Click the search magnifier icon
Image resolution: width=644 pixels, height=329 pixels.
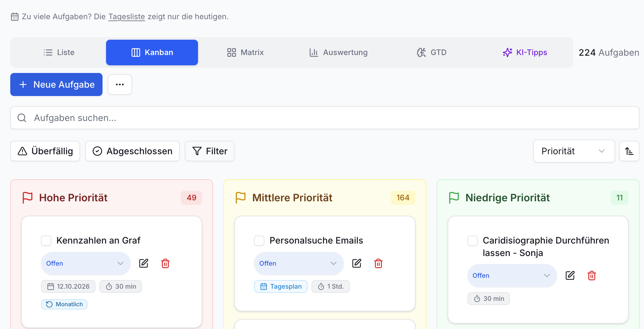click(22, 118)
